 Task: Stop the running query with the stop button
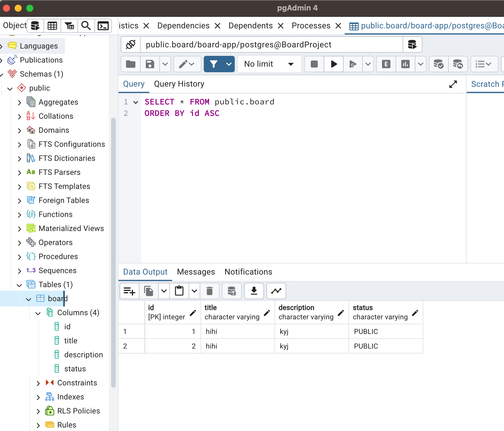(x=314, y=64)
